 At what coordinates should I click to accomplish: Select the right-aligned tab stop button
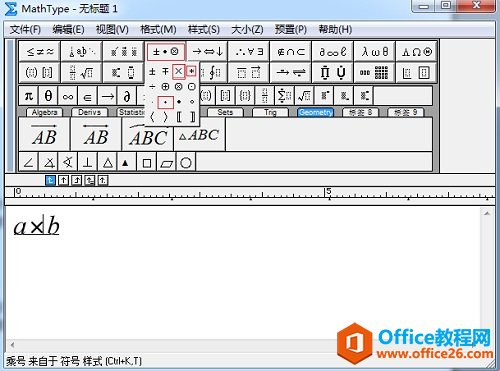pos(76,180)
